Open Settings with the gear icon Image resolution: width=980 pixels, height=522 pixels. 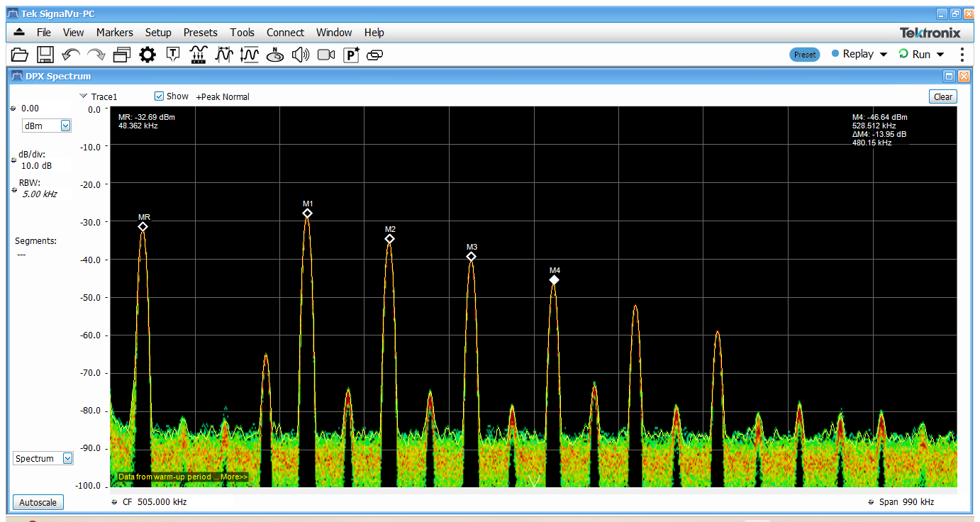click(147, 55)
